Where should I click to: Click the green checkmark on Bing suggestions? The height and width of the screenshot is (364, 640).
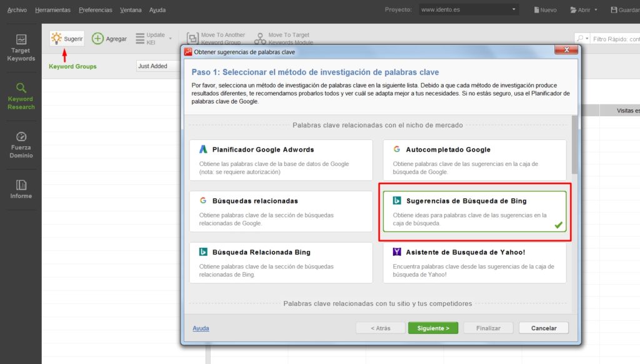coord(559,225)
